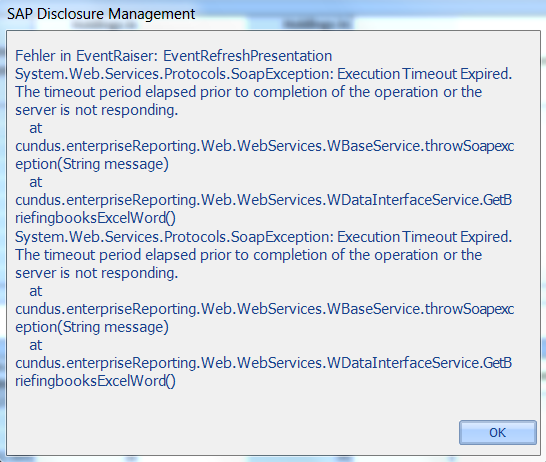The height and width of the screenshot is (462, 546).
Task: Click the second 'eption(String message)' line
Action: 92,327
